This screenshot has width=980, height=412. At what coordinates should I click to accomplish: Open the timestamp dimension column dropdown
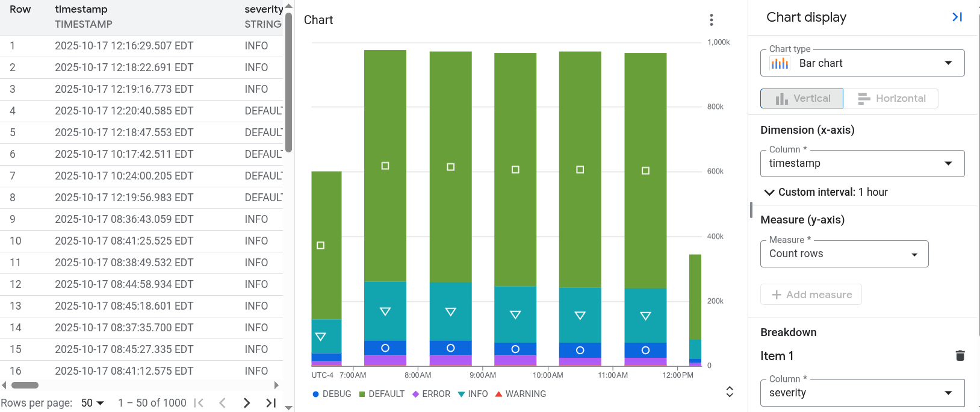pyautogui.click(x=949, y=163)
